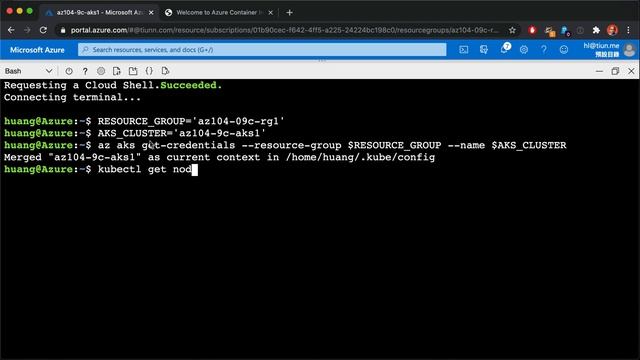This screenshot has width=640, height=360.
Task: Reload the current page
Action: (x=43, y=30)
